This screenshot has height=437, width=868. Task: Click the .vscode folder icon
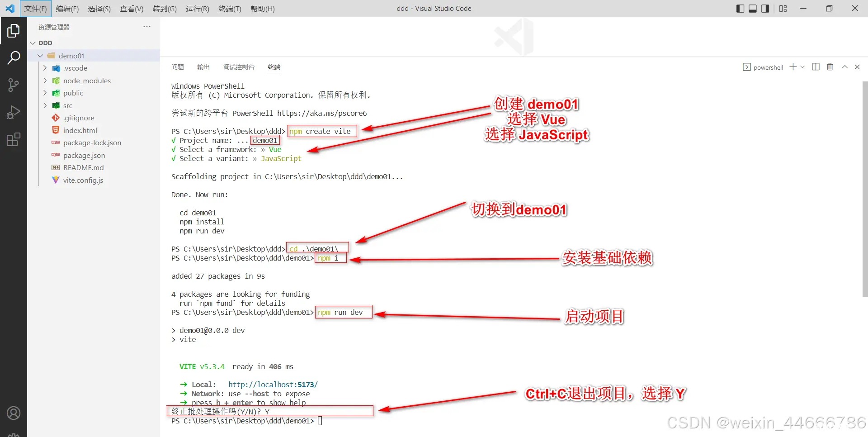pos(56,68)
